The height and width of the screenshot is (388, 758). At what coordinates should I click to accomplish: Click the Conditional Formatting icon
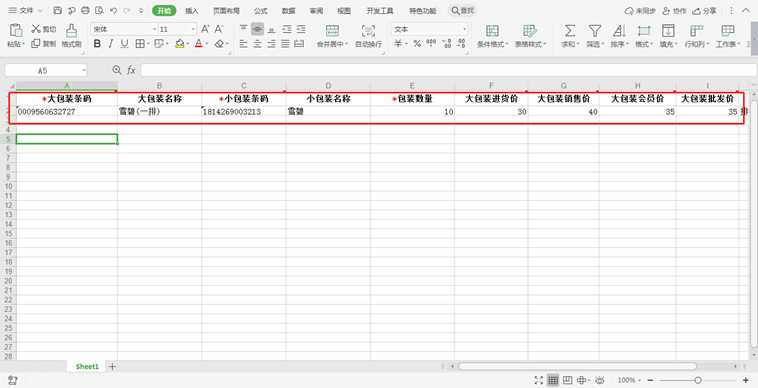pyautogui.click(x=492, y=30)
